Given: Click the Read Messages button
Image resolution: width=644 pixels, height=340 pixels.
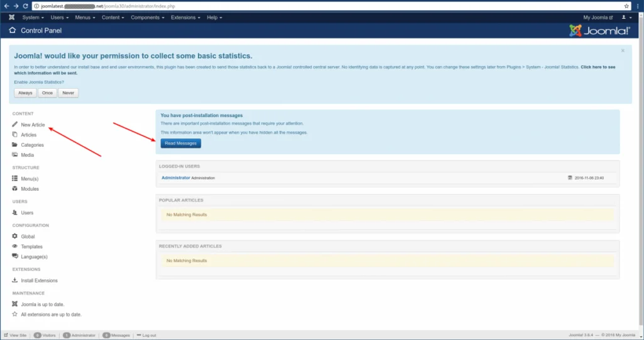Looking at the screenshot, I should click(180, 143).
